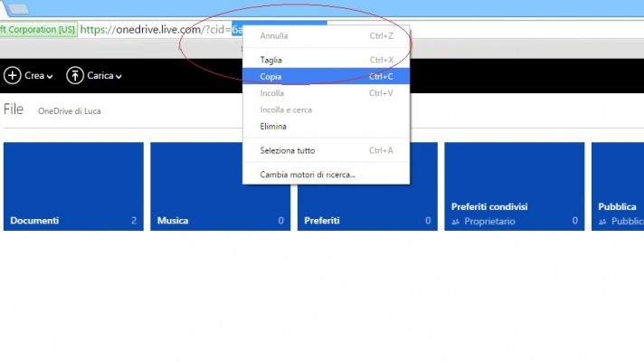
Task: Select the browser tab at the top
Action: click(x=17, y=8)
